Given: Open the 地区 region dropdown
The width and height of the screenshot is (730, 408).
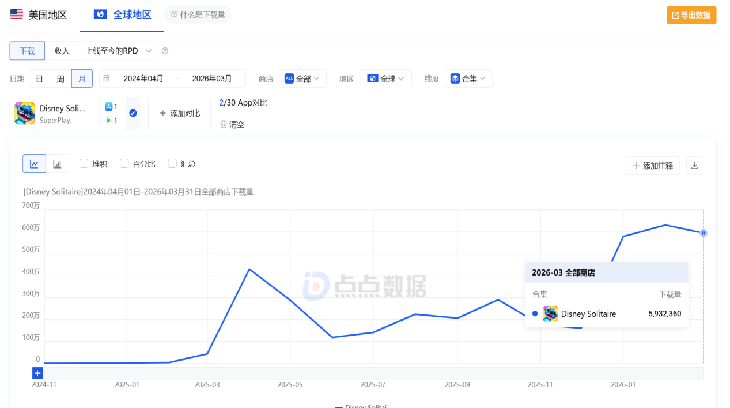Looking at the screenshot, I should [x=386, y=78].
